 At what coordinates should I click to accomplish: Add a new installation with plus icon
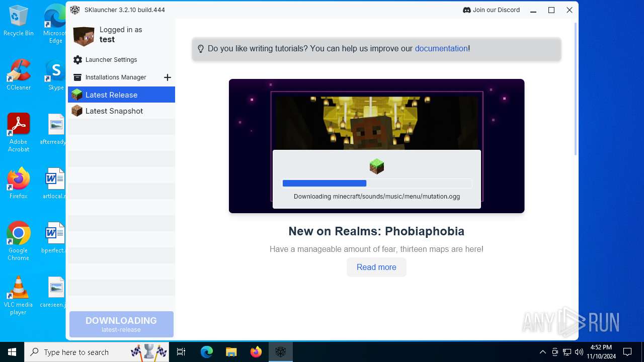pos(168,77)
